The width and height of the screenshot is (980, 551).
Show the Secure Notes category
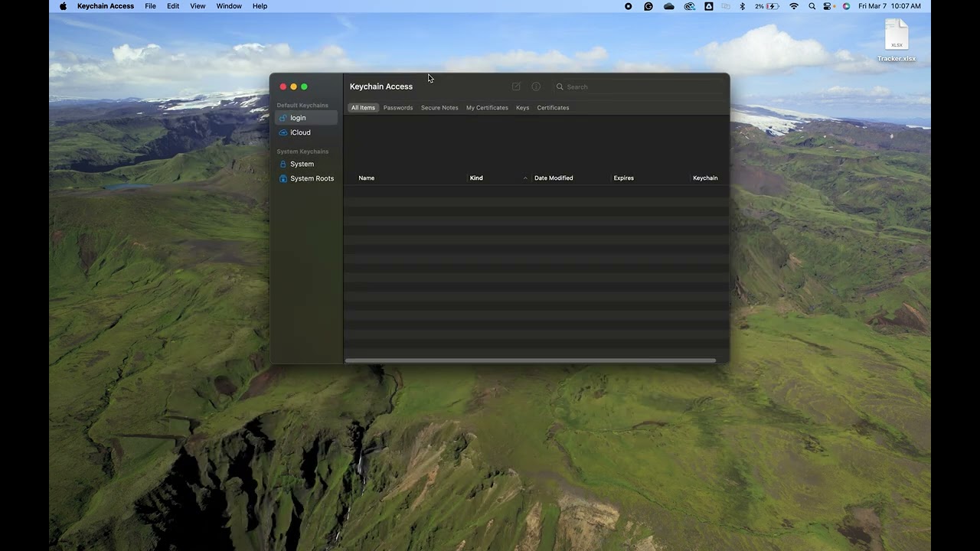[439, 108]
